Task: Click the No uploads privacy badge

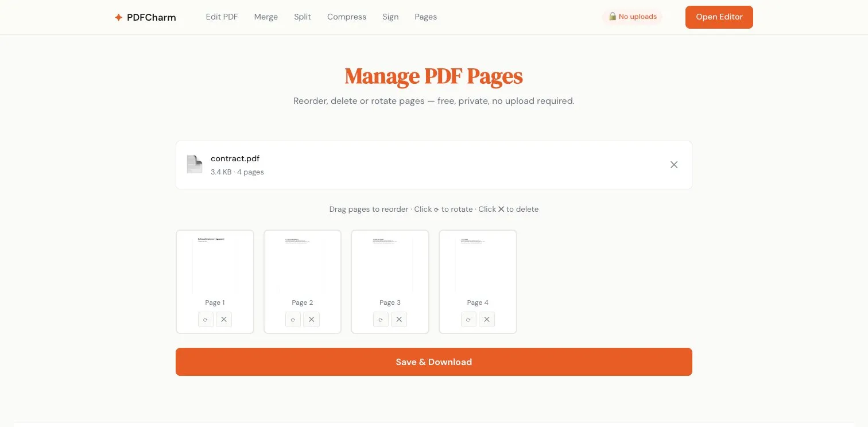Action: click(x=633, y=17)
